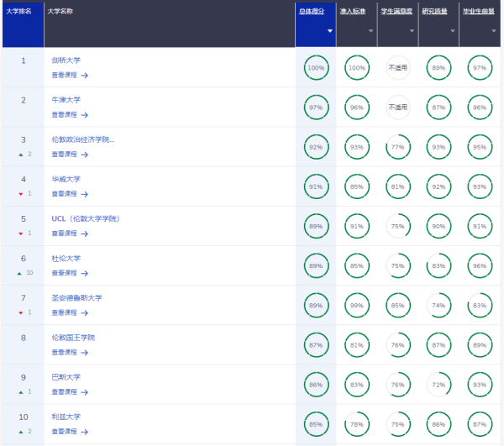Open 华威大学 university link
504x446 pixels.
tap(66, 179)
